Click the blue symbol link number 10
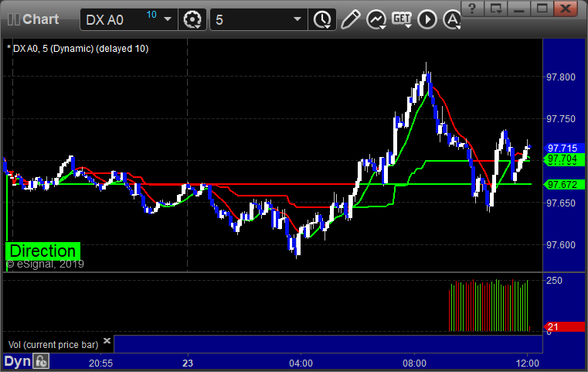588x372 pixels. pyautogui.click(x=151, y=15)
